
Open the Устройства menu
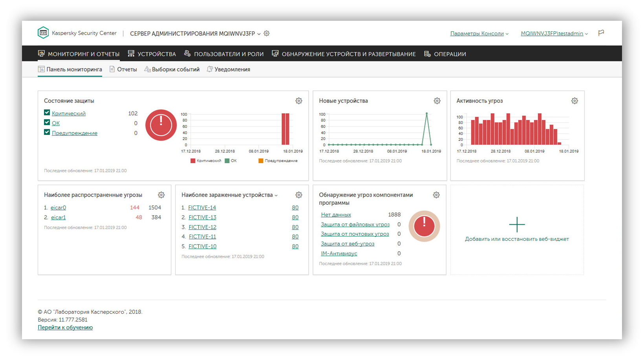point(152,54)
